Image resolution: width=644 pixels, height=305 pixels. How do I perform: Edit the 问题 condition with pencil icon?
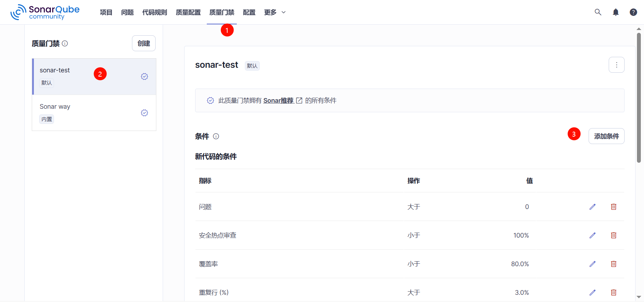tap(592, 207)
